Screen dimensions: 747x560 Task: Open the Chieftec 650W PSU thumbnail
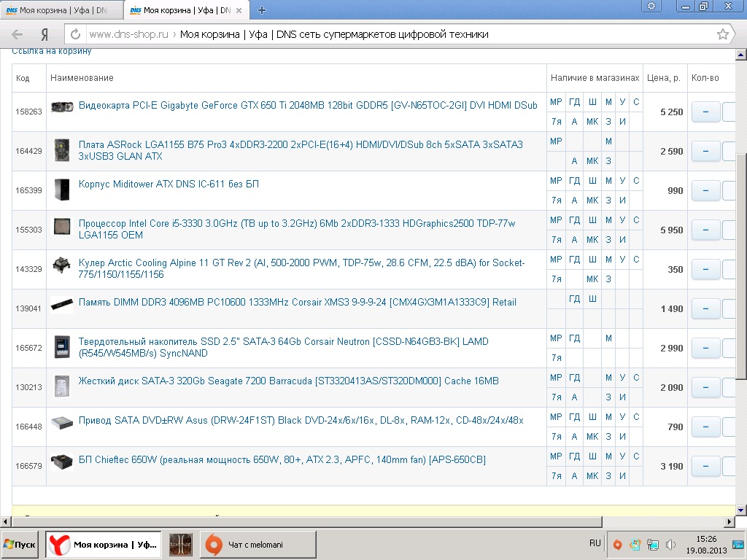[x=62, y=462]
